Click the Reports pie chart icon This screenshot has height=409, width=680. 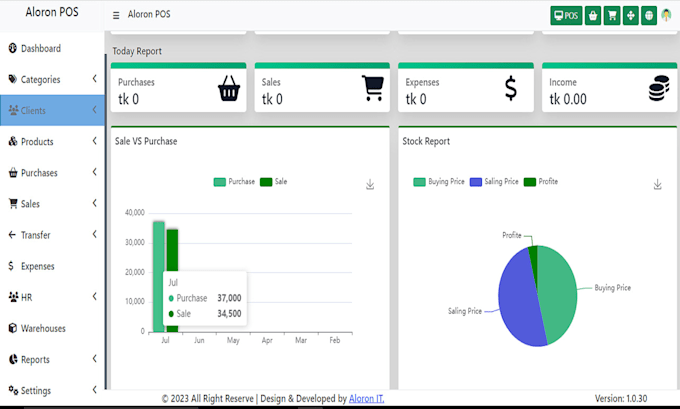point(13,359)
